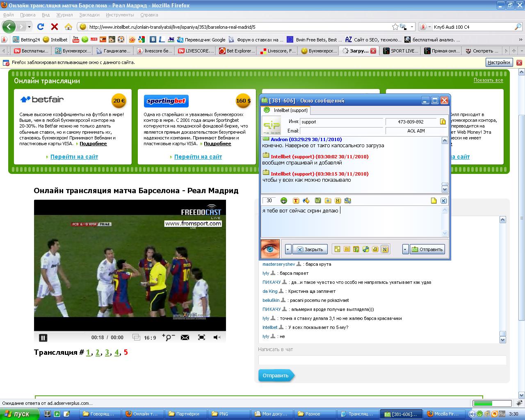Follow Перейти на сайт link under Sportingbet

(x=198, y=157)
